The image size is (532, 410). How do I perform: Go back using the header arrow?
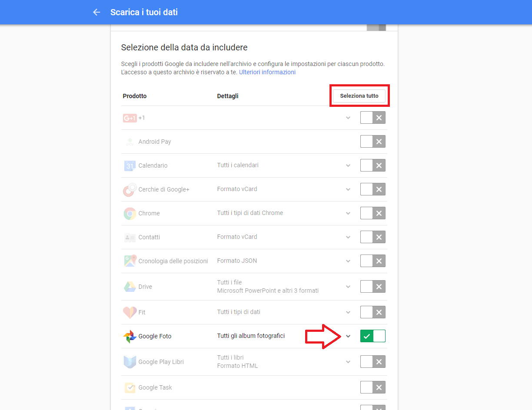(x=96, y=12)
